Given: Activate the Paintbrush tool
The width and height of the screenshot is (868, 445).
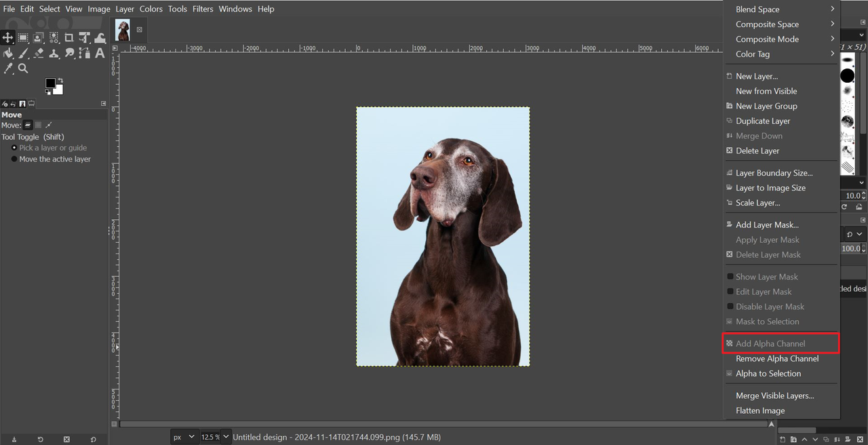Looking at the screenshot, I should pyautogui.click(x=23, y=53).
